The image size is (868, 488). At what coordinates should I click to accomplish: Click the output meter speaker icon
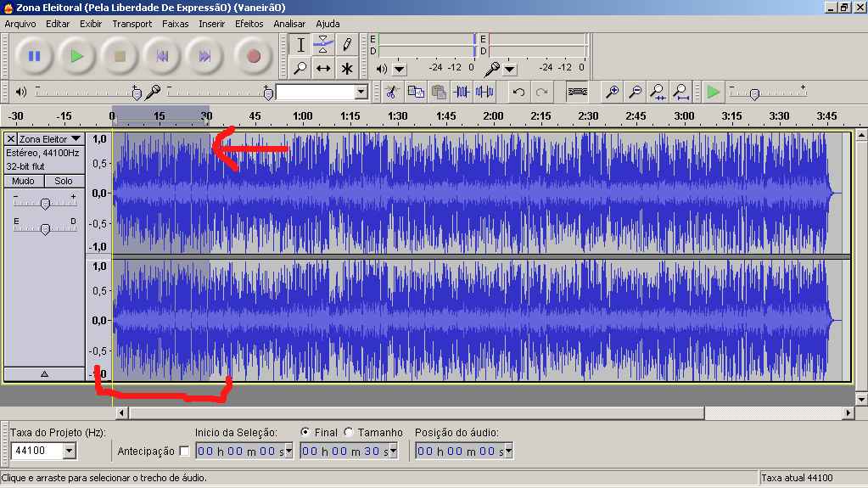pyautogui.click(x=382, y=70)
